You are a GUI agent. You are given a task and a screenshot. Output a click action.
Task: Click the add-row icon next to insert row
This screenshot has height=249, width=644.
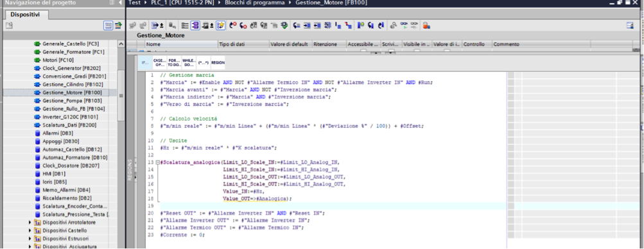[143, 26]
